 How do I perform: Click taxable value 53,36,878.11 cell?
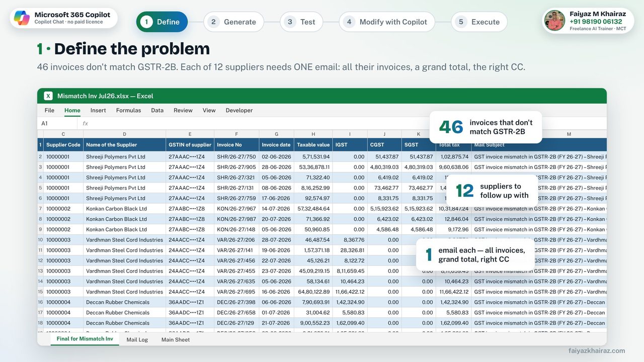pos(313,167)
